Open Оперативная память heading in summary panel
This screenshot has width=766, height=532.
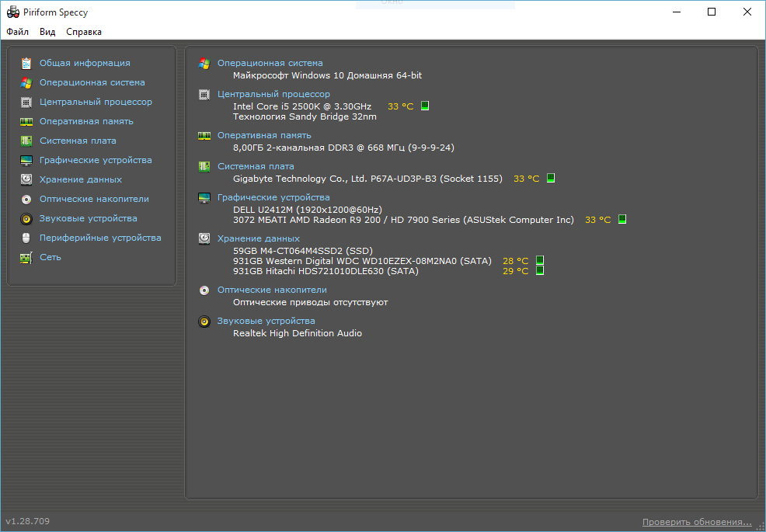(264, 135)
